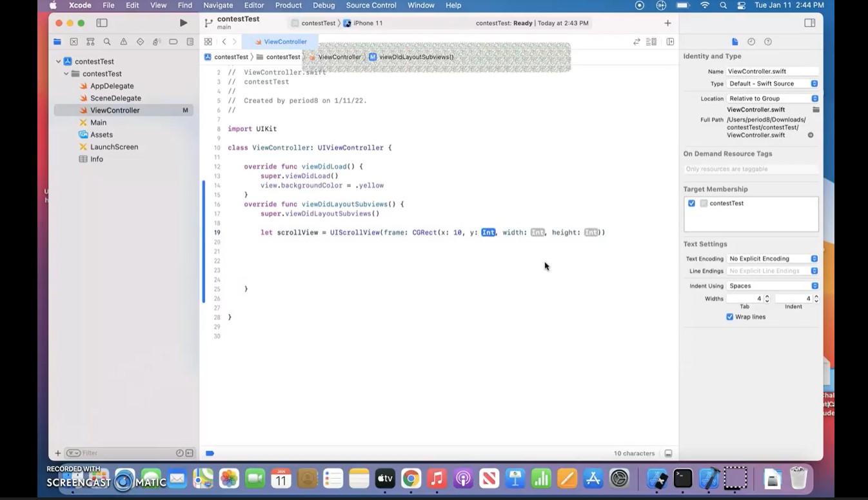Increase tab width stepper
Screen dimensions: 868x500
(767, 297)
